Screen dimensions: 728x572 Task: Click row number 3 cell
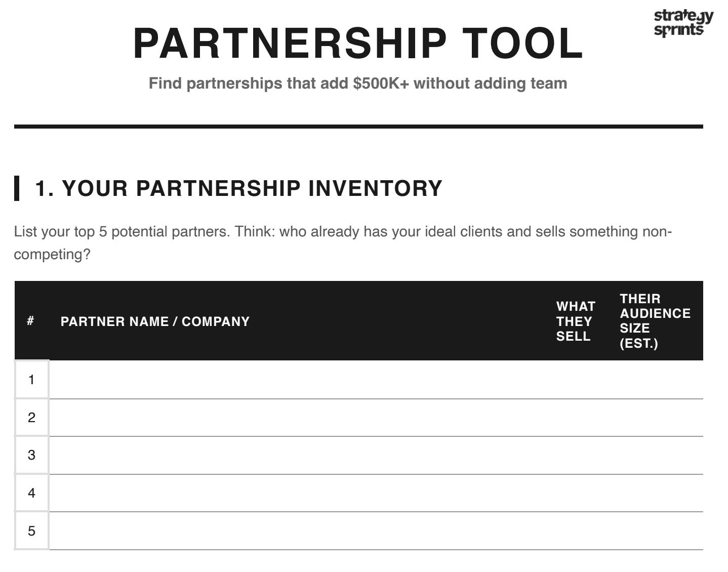(31, 455)
